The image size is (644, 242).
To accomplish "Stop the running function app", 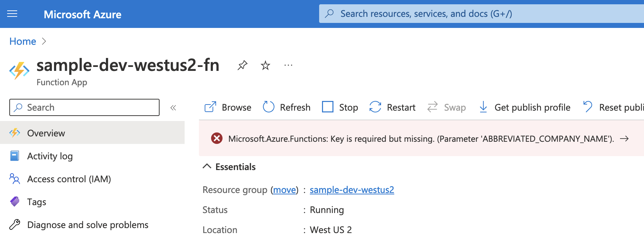I will click(340, 107).
